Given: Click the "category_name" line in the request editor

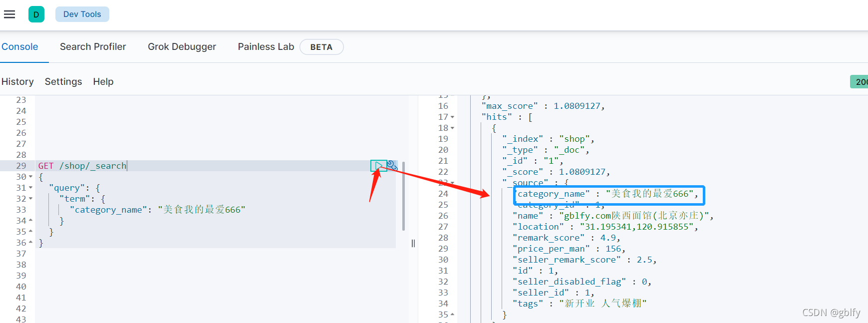Looking at the screenshot, I should (158, 210).
